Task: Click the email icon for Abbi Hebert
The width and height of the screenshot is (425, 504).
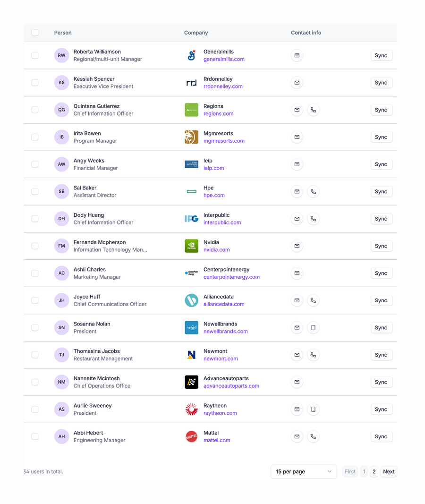Action: pyautogui.click(x=297, y=436)
